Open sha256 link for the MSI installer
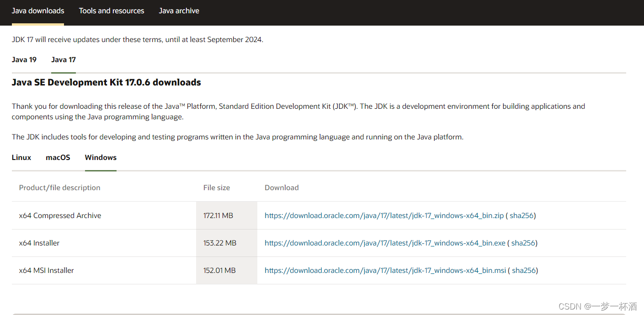The height and width of the screenshot is (315, 644). tap(524, 271)
